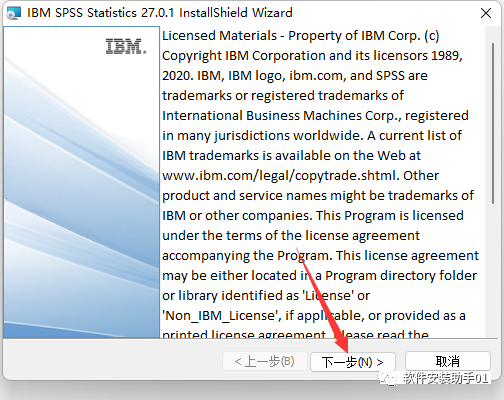This screenshot has height=400, width=504.
Task: Click the 'Non_IBM_License' text in the agreement
Action: 221,316
